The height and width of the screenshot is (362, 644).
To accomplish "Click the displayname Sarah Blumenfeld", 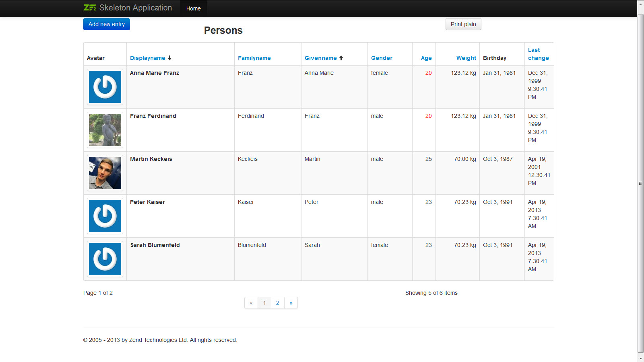I will [155, 245].
